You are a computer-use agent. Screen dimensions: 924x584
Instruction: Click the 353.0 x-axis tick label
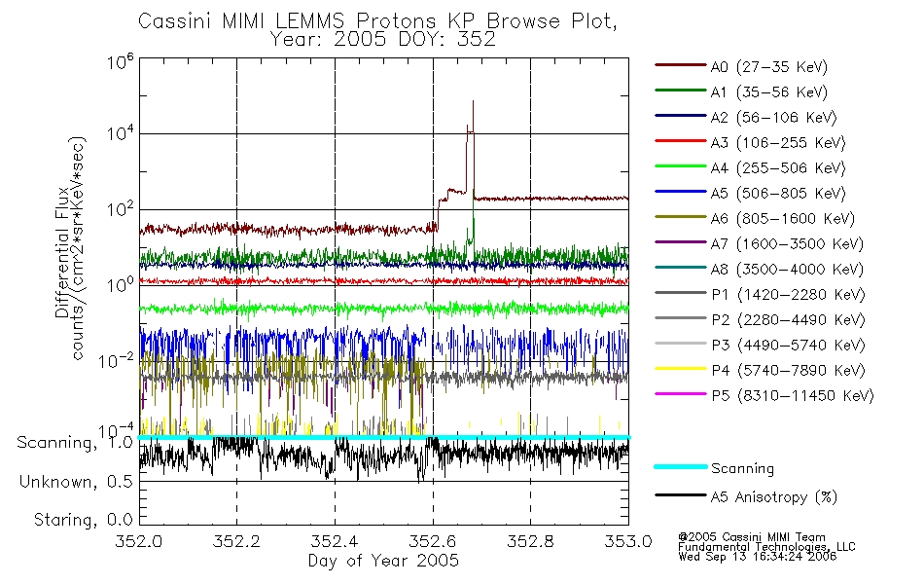(628, 541)
